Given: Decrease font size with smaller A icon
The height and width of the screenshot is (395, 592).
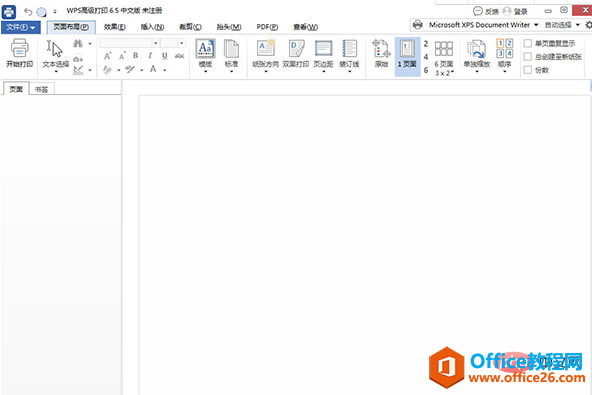Looking at the screenshot, I should click(x=122, y=56).
